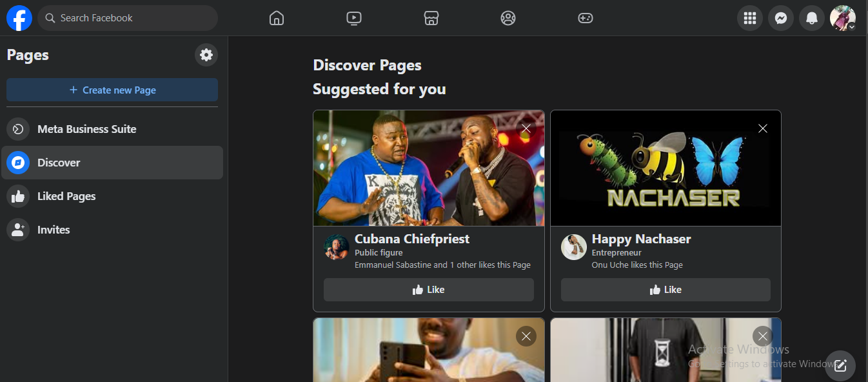Image resolution: width=868 pixels, height=382 pixels.
Task: Open Liked Pages
Action: 112,196
